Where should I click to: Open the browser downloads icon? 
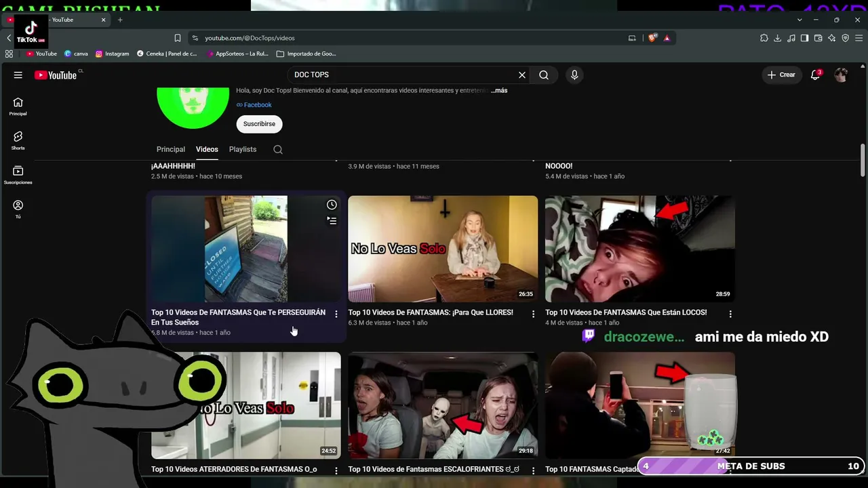click(778, 38)
